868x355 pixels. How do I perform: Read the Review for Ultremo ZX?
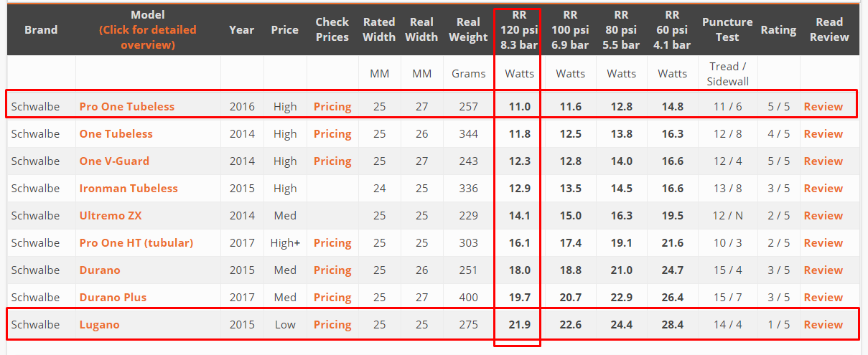823,215
